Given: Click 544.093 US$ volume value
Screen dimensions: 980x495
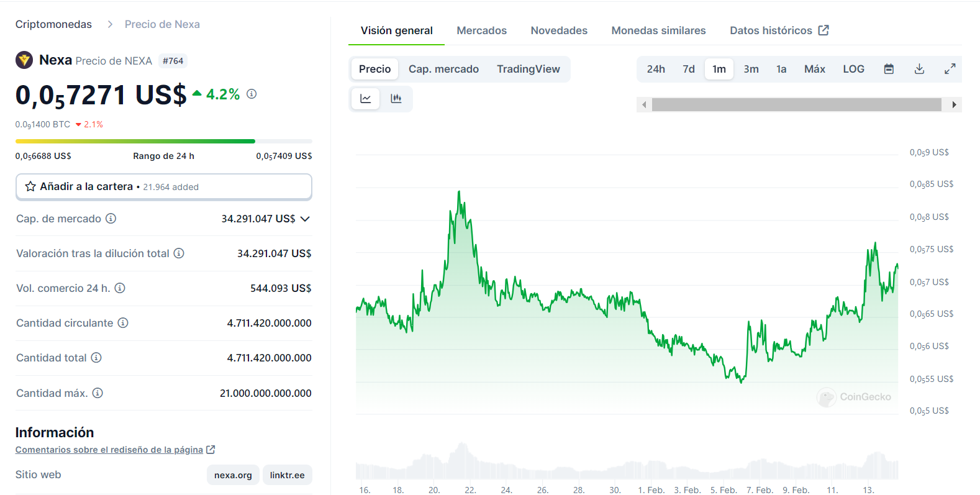Looking at the screenshot, I should (281, 288).
